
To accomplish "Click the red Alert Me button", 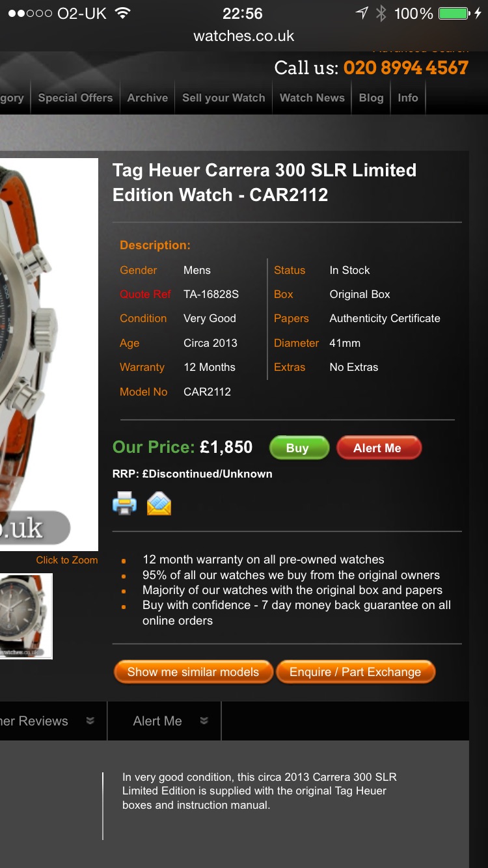I will [379, 448].
